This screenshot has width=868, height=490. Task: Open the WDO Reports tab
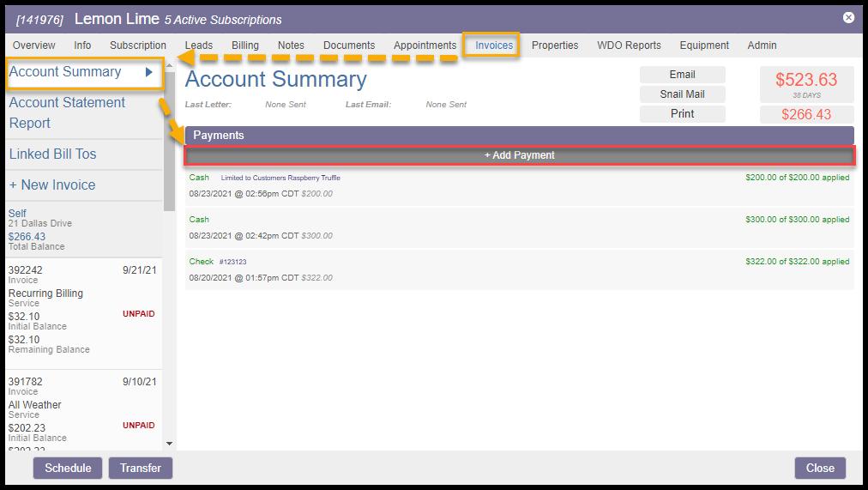629,45
